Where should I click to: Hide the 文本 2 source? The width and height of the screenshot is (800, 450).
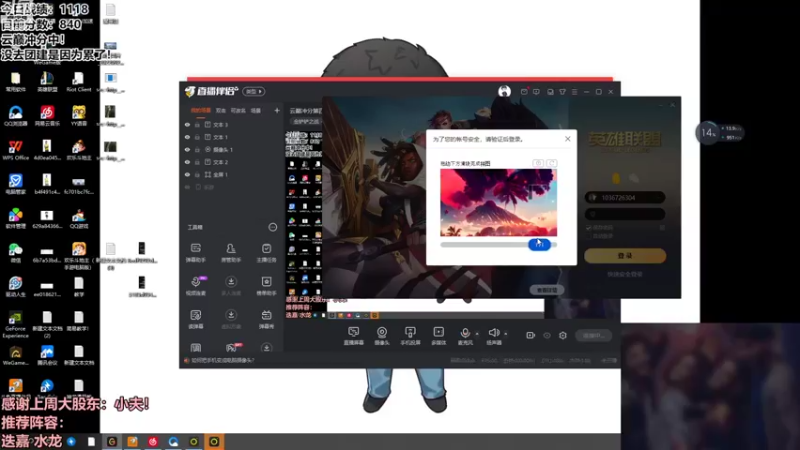click(x=187, y=162)
